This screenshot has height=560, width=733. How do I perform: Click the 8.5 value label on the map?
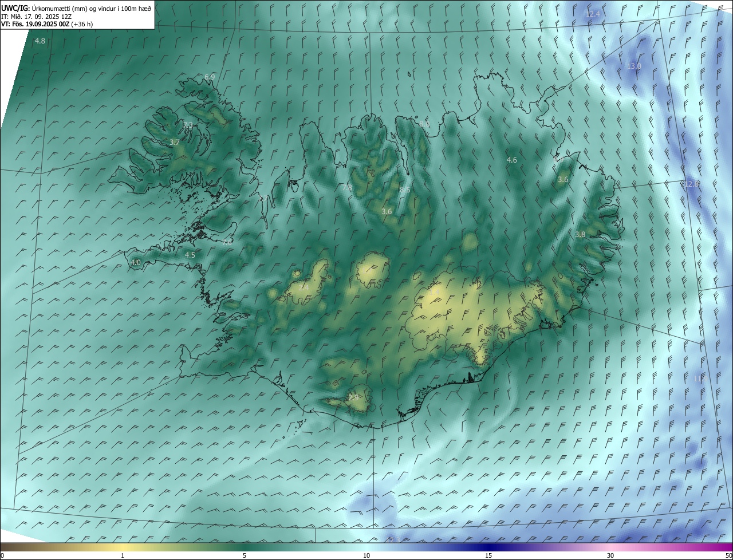[x=405, y=190]
